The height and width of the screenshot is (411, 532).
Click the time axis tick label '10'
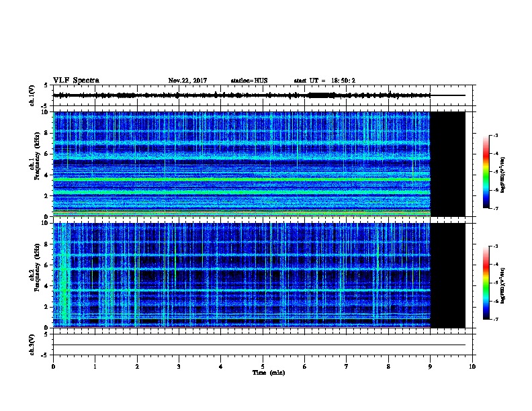(x=472, y=366)
